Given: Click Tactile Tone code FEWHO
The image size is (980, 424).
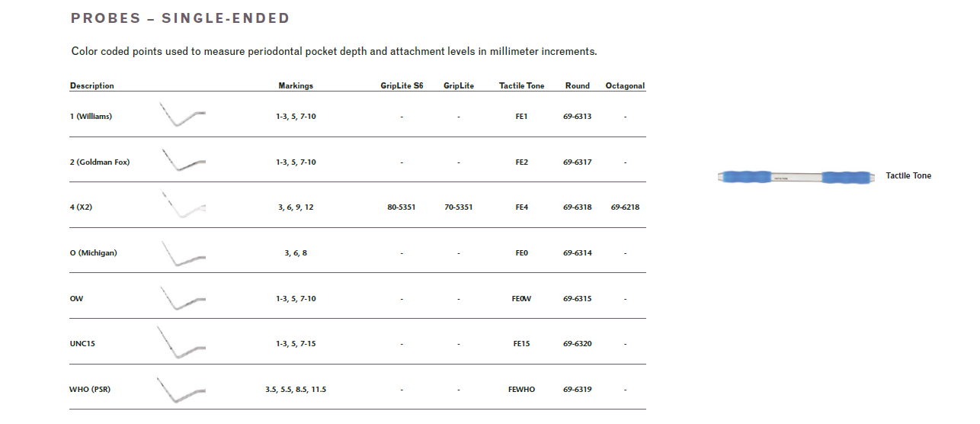Looking at the screenshot, I should pyautogui.click(x=521, y=390).
